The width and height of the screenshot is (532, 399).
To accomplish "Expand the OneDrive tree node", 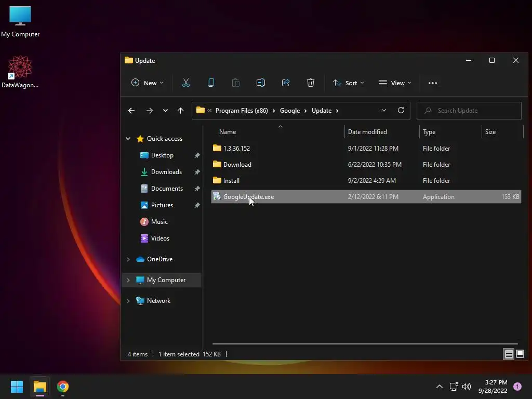I will coord(128,259).
